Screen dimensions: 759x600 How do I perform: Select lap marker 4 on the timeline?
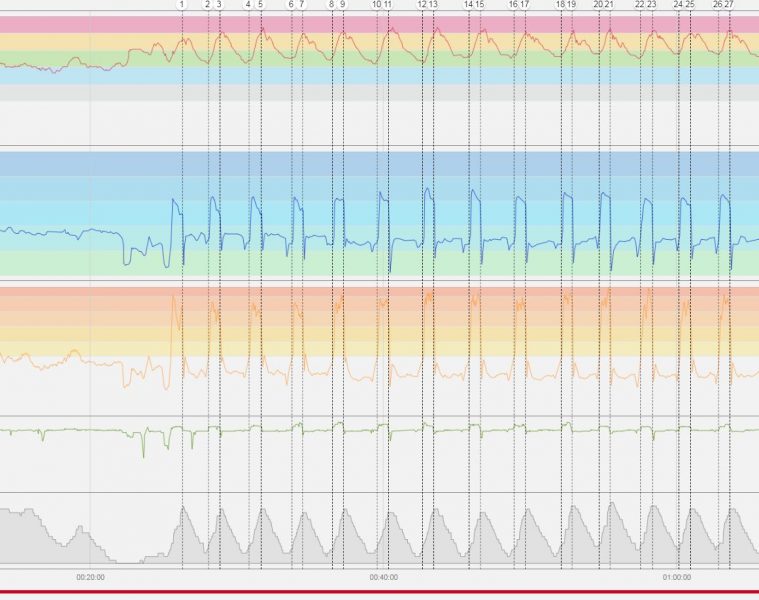[x=248, y=5]
